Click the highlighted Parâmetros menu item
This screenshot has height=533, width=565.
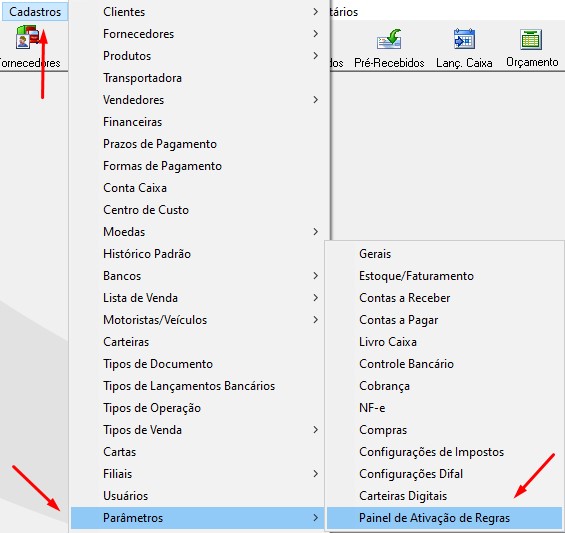coord(198,518)
